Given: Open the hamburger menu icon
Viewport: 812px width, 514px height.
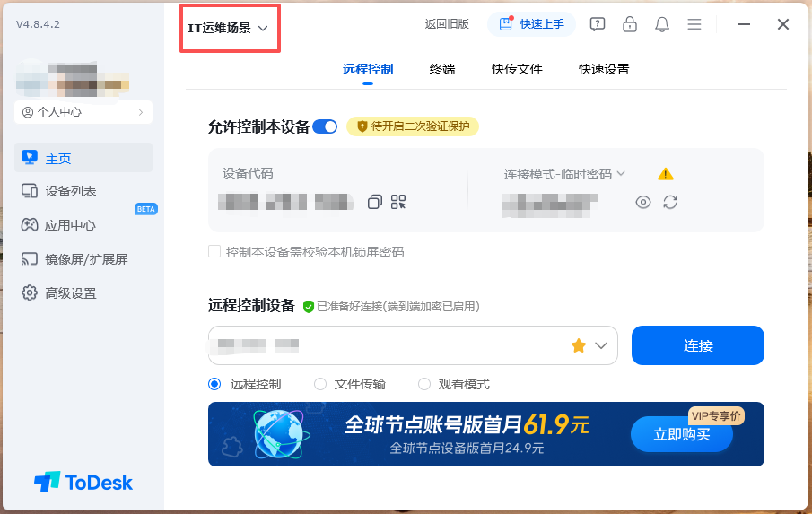Looking at the screenshot, I should [x=694, y=24].
